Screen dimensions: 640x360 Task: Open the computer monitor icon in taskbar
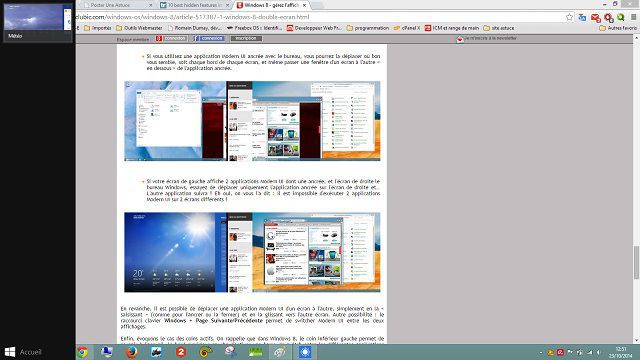pyautogui.click(x=107, y=352)
